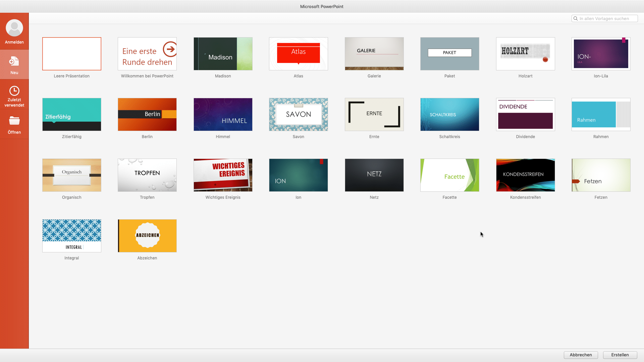
Task: Select the Neu new document icon
Action: 14,61
